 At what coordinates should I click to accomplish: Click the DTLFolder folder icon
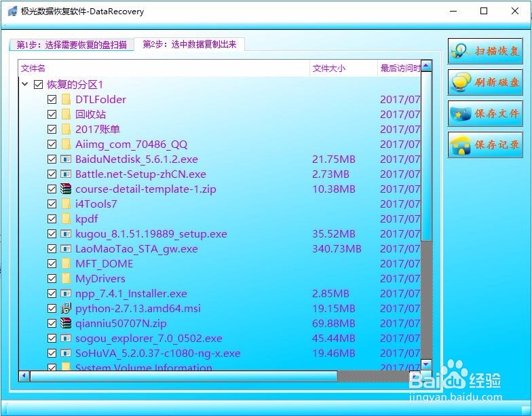click(66, 99)
